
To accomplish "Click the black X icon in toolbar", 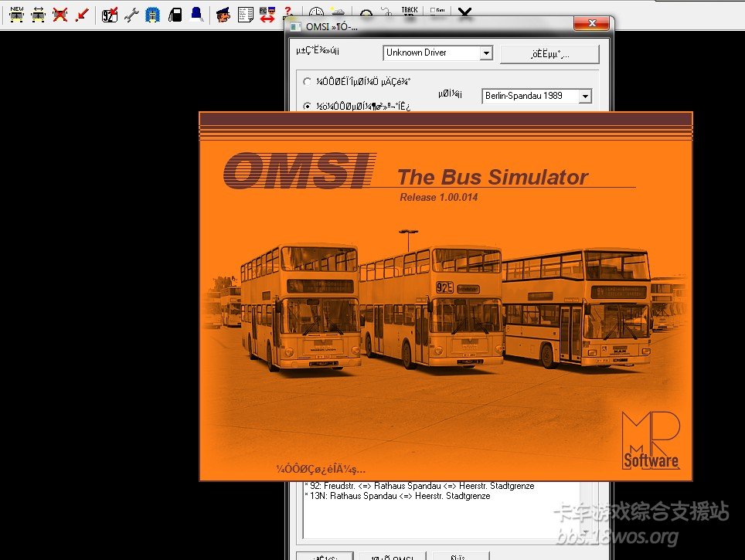I will 464,12.
